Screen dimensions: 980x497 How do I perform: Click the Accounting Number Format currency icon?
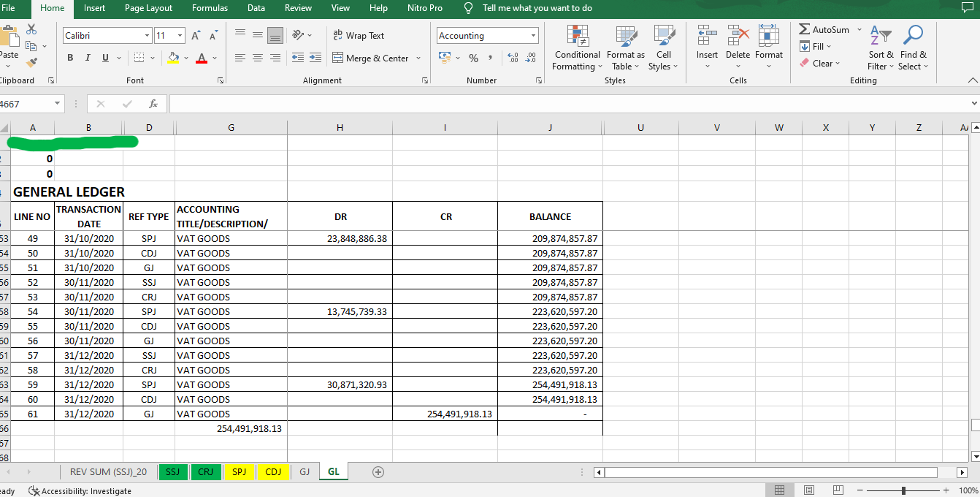pos(445,58)
